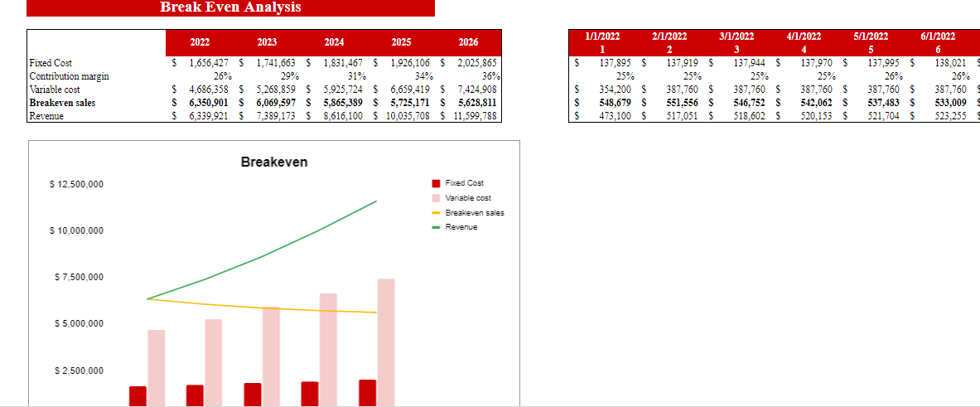Select variable cost cell 7,424,908
This screenshot has height=407, width=980.
click(468, 90)
